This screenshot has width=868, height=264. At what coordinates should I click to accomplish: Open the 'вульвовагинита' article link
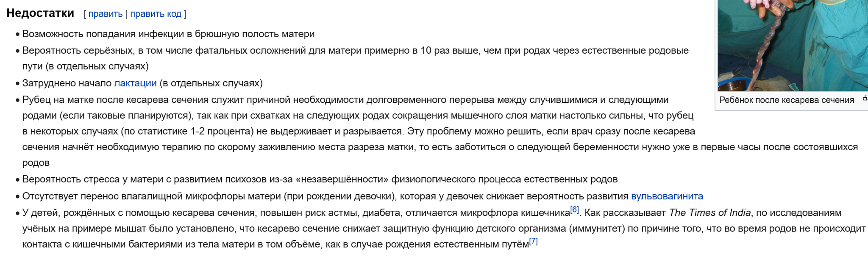tap(667, 196)
